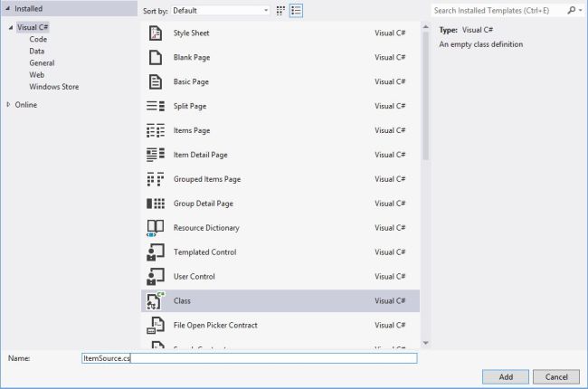Click the scrollbar up arrow

pyautogui.click(x=426, y=27)
